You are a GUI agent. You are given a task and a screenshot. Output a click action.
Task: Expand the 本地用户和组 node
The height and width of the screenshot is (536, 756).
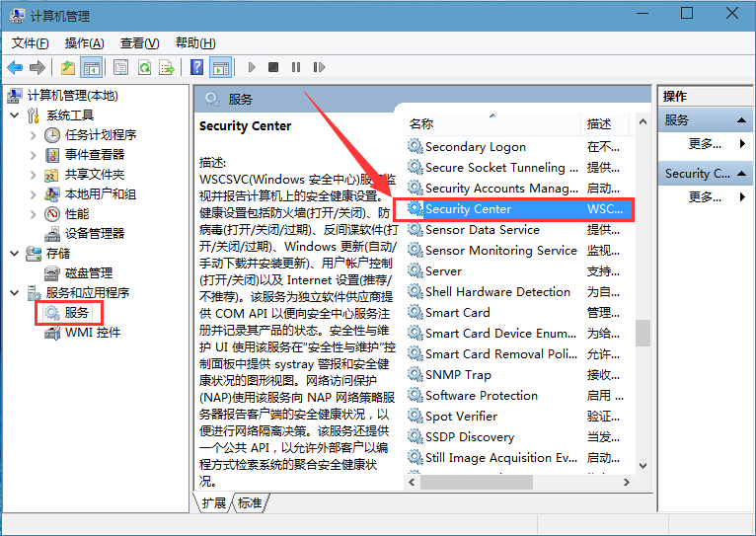click(34, 194)
